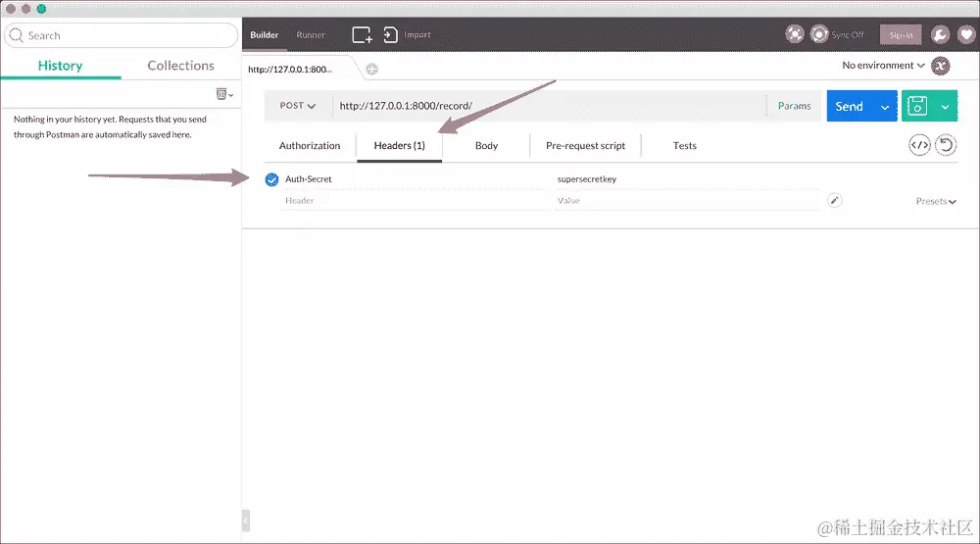980x544 pixels.
Task: Open the No environment dropdown
Action: 883,65
